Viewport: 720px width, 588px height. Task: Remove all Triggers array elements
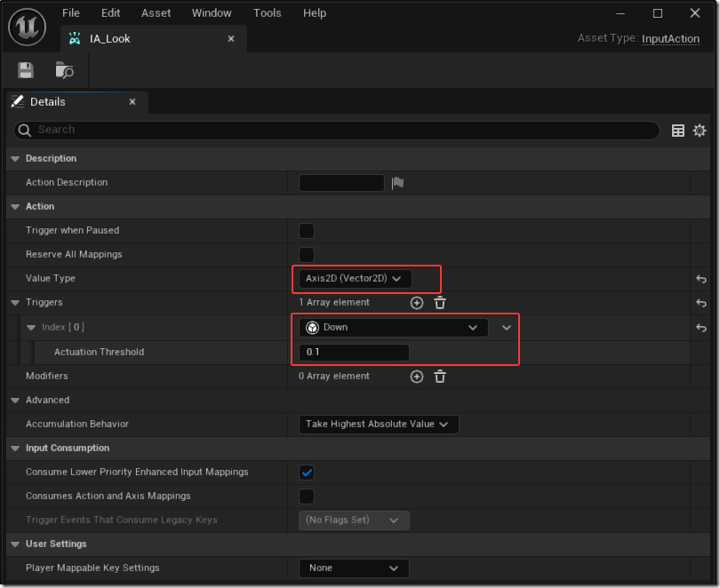(440, 303)
